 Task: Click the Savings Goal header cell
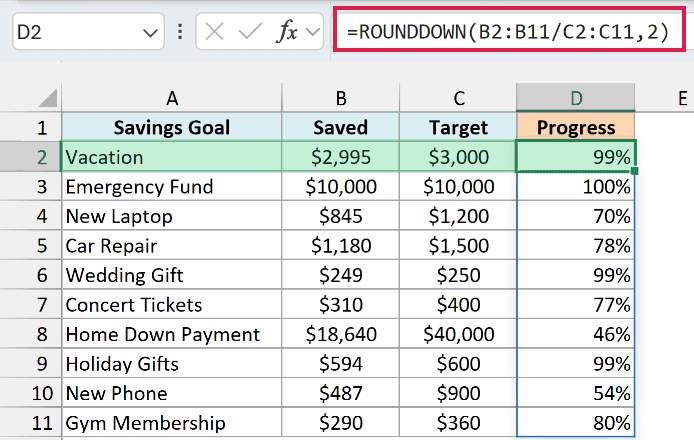click(x=172, y=127)
